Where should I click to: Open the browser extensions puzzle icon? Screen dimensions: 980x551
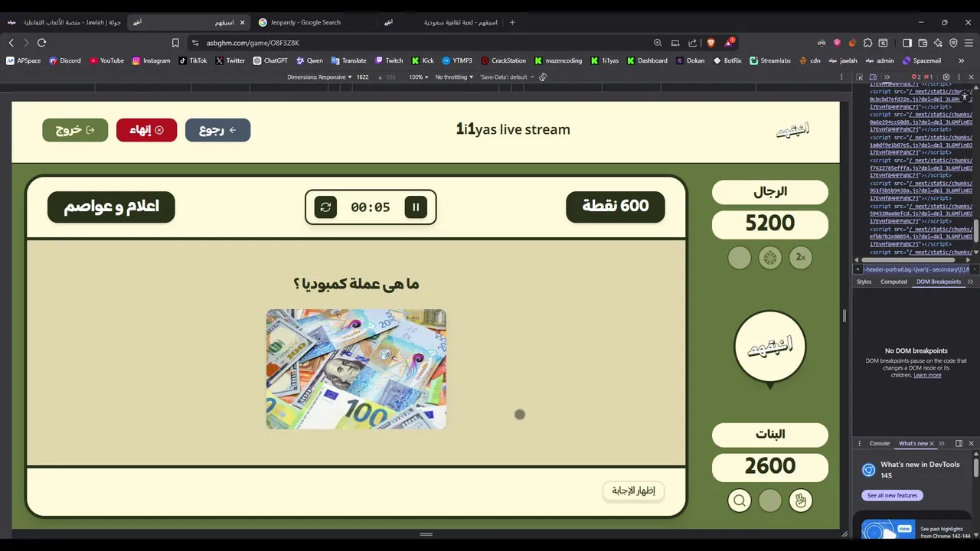[867, 43]
